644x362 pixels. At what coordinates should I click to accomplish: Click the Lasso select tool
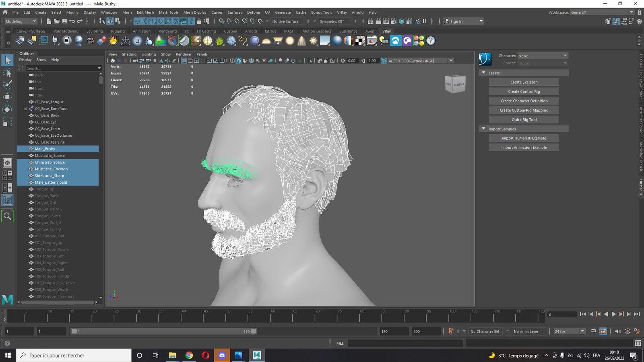(x=7, y=72)
